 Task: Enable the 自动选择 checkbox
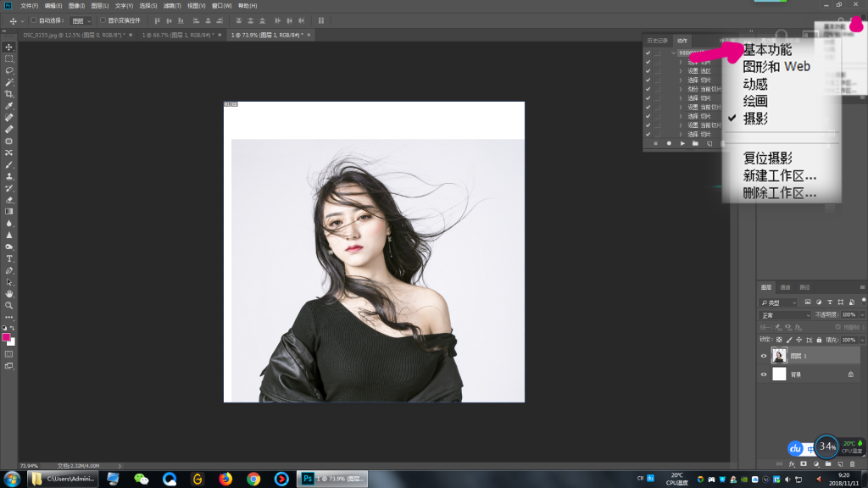coord(33,20)
